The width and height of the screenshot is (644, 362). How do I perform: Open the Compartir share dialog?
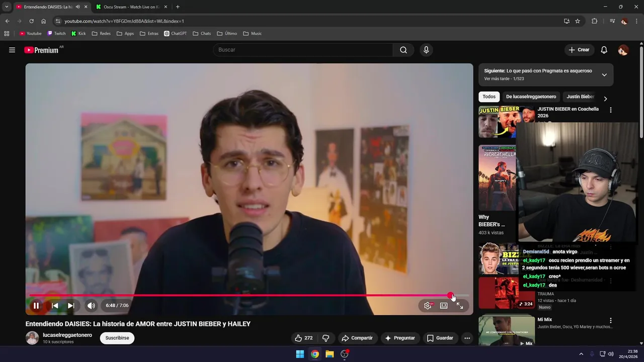pyautogui.click(x=357, y=338)
